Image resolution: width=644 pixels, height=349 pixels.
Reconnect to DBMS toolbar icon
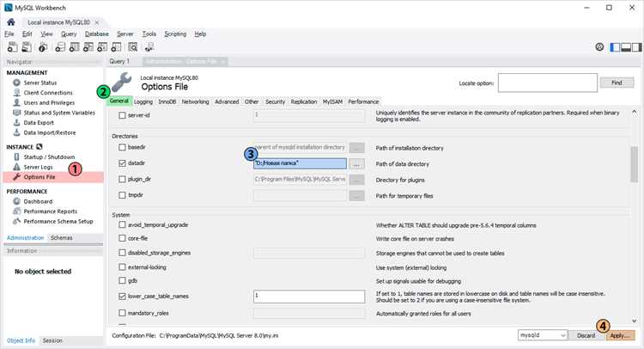149,47
